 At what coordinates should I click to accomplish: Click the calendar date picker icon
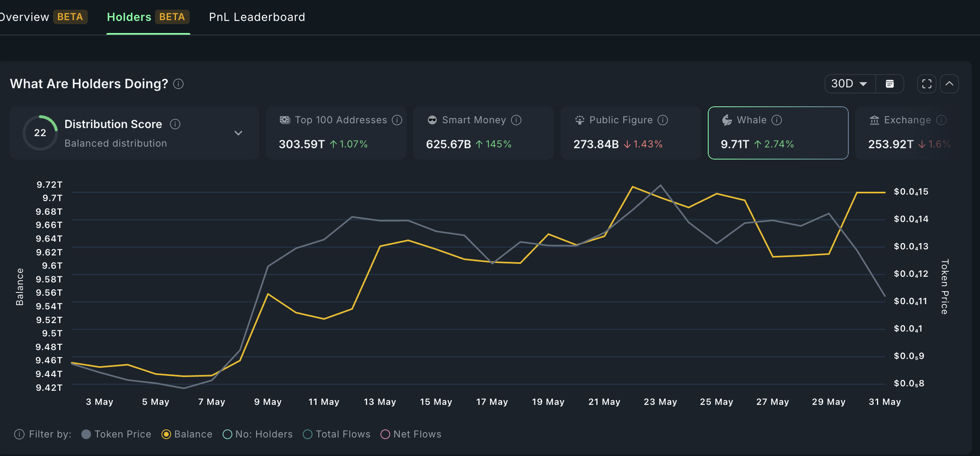click(890, 84)
